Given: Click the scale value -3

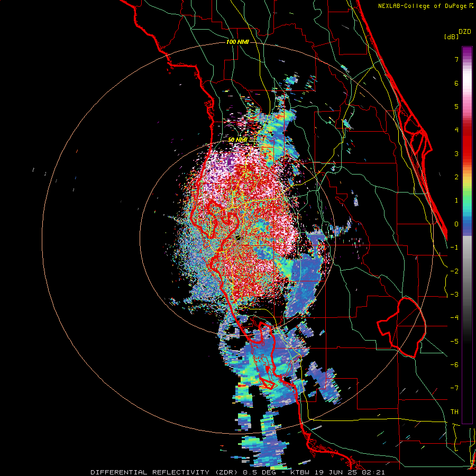Looking at the screenshot, I should [454, 295].
